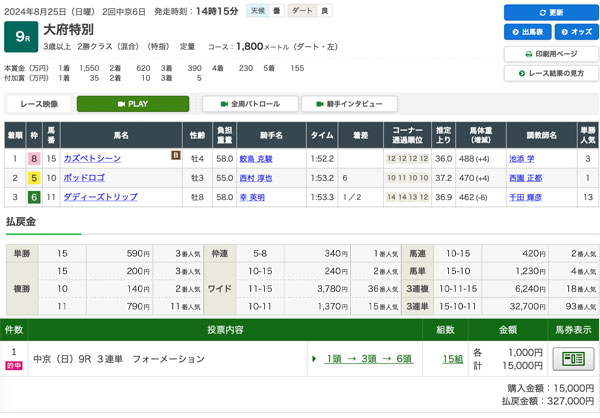
Task: Click the 1頭→3頭→6頭 formation link
Action: 363,359
